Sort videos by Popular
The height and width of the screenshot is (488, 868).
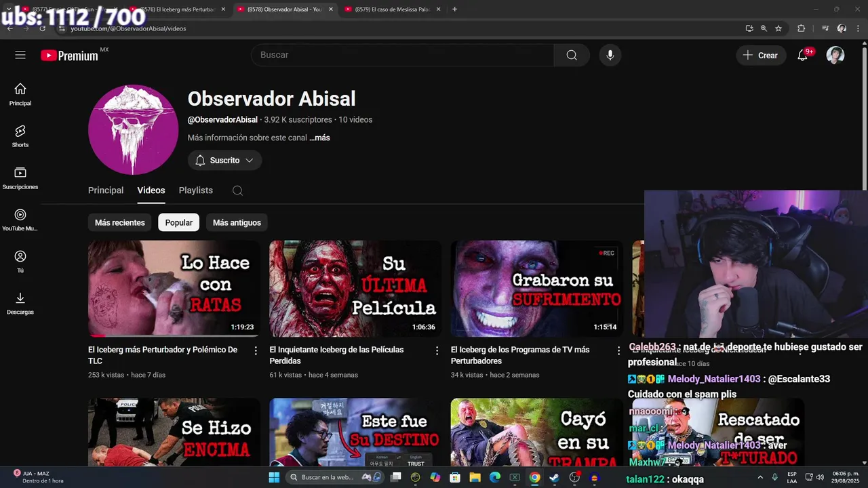click(179, 222)
